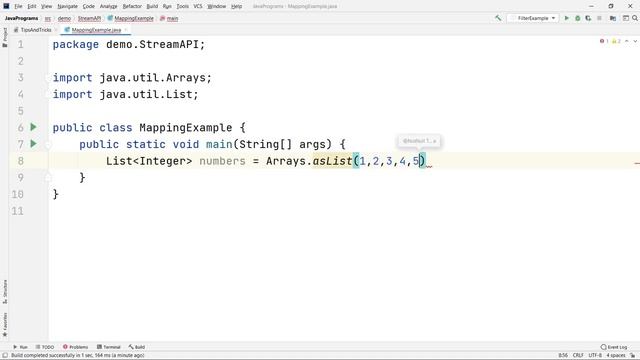Viewport: 640px width, 360px height.
Task: Open the Analyze menu
Action: coord(109,6)
